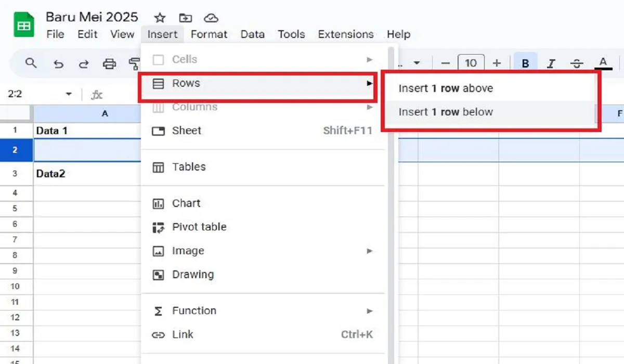The height and width of the screenshot is (364, 624).
Task: Click the font size input field
Action: 471,63
